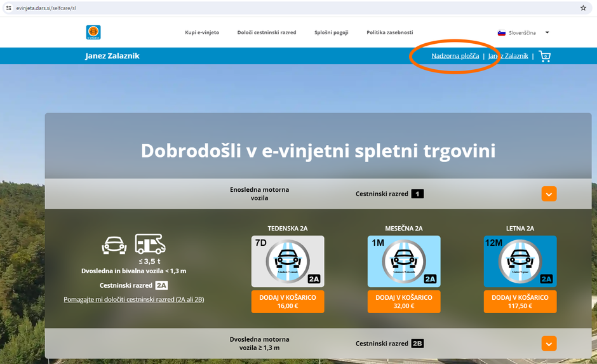
Task: Select the monthly 1M vignette image
Action: (403, 261)
